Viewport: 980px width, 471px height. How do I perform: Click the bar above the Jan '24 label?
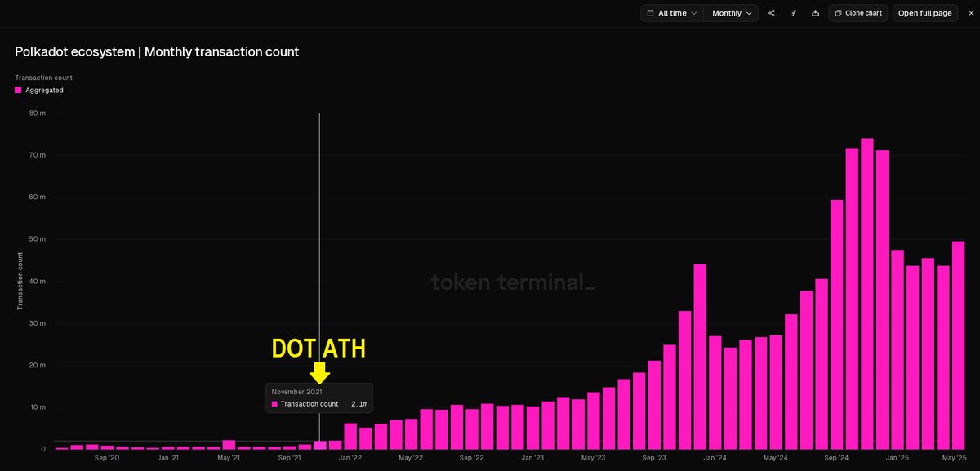pyautogui.click(x=715, y=393)
